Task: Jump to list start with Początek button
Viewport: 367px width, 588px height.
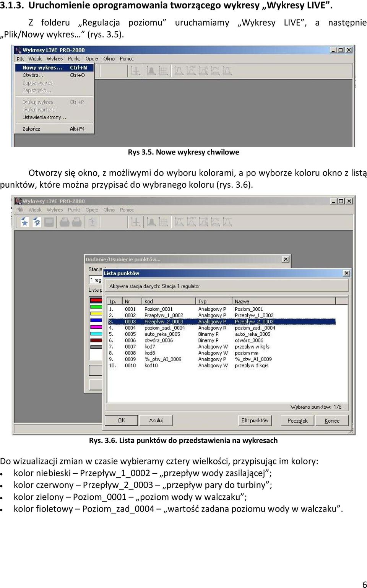Action: pos(297,421)
